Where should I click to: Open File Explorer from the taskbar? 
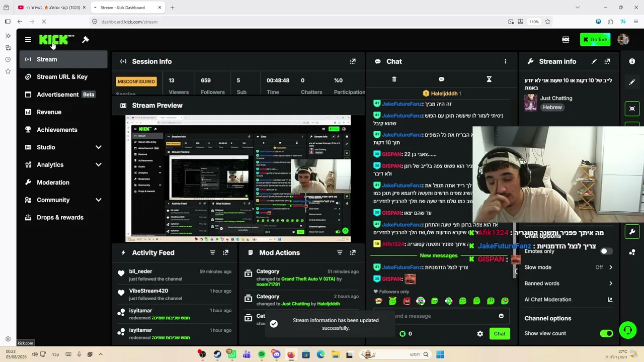(335, 355)
